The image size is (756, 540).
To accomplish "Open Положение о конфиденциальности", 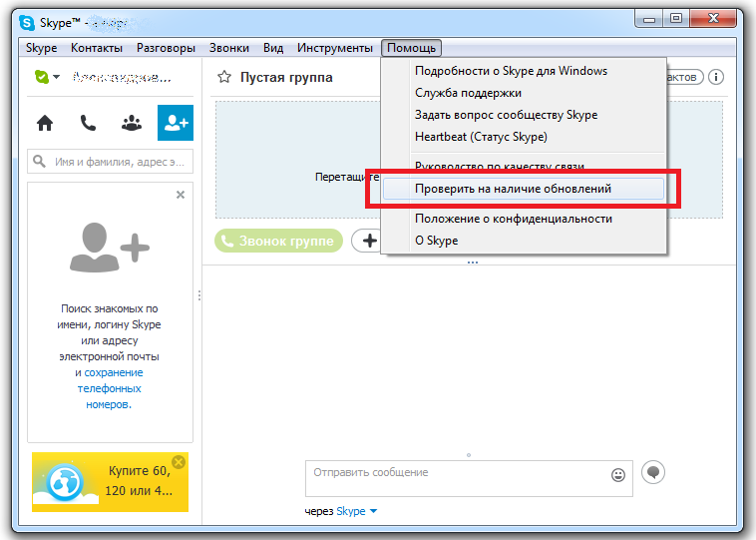I will pos(524,219).
